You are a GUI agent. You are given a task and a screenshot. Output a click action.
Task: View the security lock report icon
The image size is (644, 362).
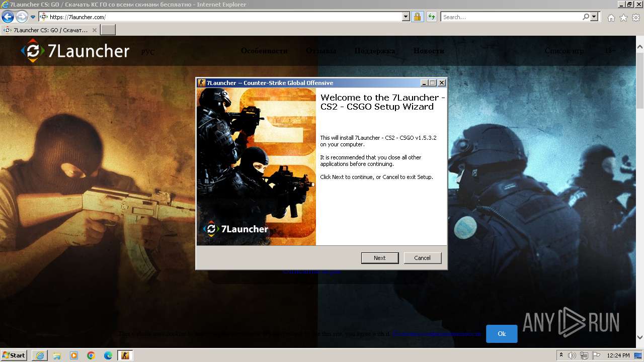[417, 17]
